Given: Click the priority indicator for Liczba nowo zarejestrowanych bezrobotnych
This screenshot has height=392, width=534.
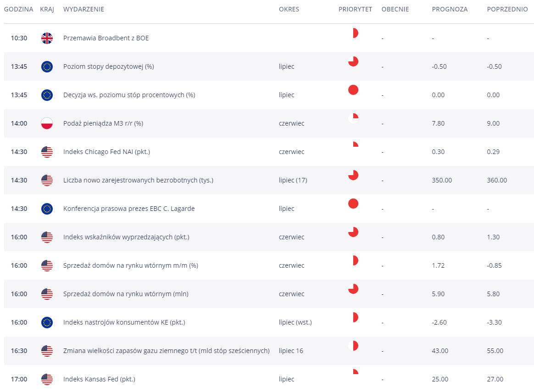Looking at the screenshot, I should 354,175.
